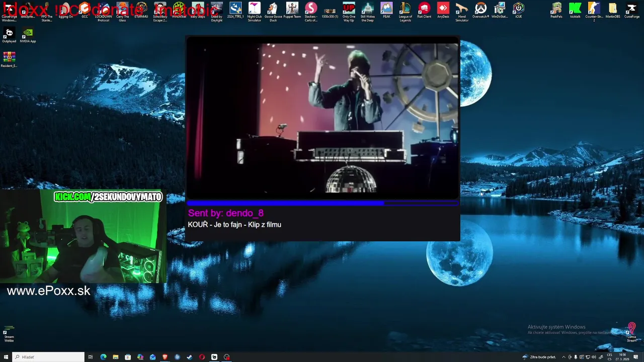The height and width of the screenshot is (362, 644).
Task: Open the GCC desktop icon
Action: (x=85, y=11)
